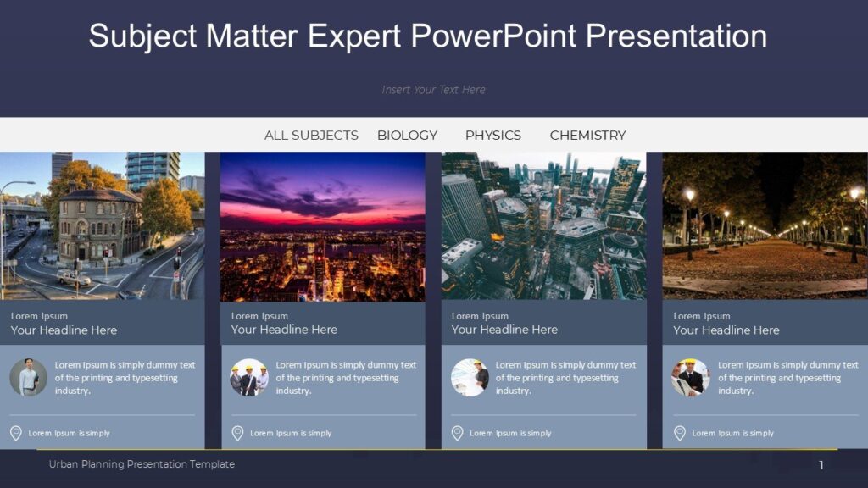Click the Urban Planning Presentation Template footer text

point(142,464)
